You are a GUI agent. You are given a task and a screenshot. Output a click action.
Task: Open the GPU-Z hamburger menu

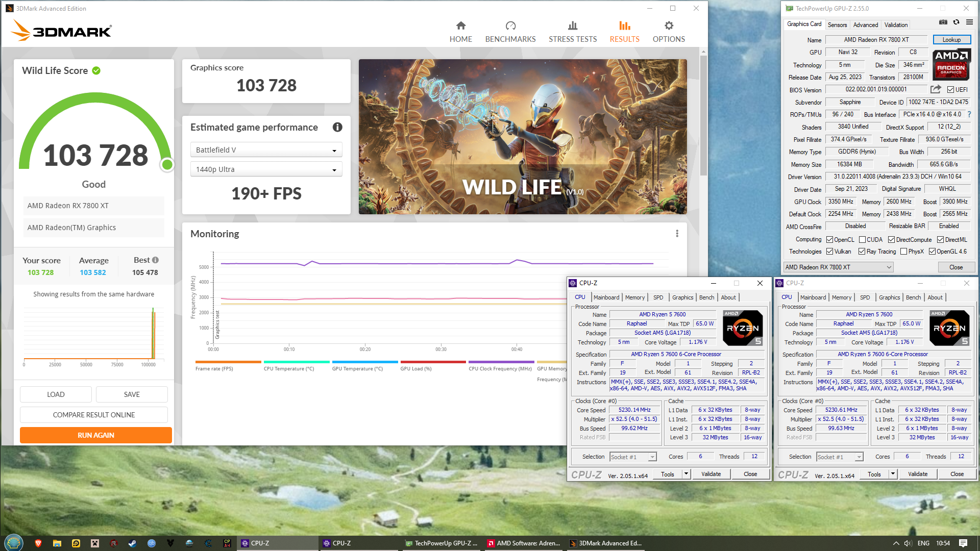click(969, 22)
